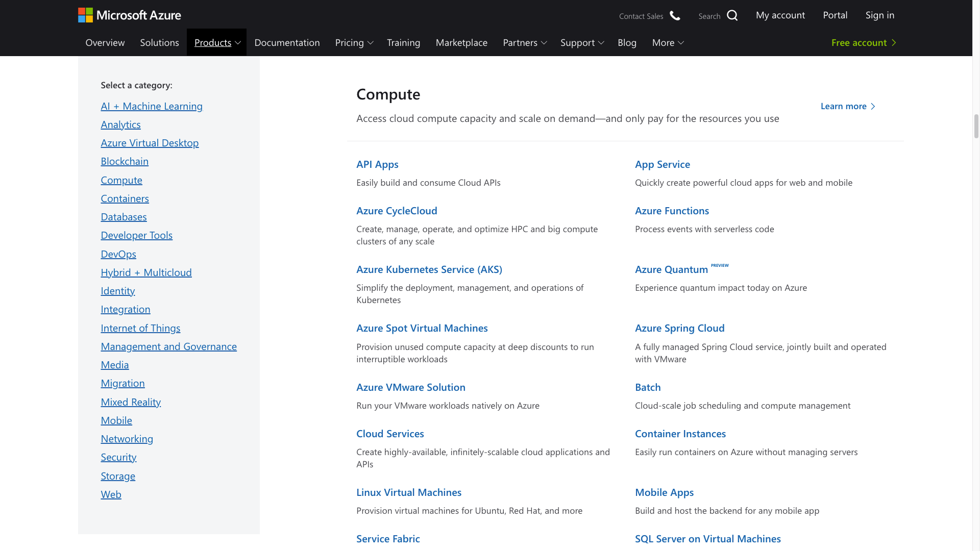Select the Hybrid + Multicloud category
The image size is (980, 551).
pos(146,272)
